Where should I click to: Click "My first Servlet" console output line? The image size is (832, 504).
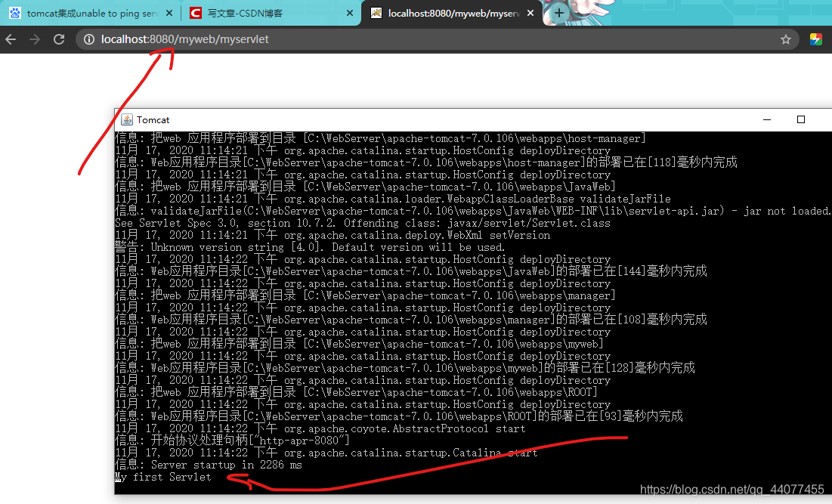point(163,477)
